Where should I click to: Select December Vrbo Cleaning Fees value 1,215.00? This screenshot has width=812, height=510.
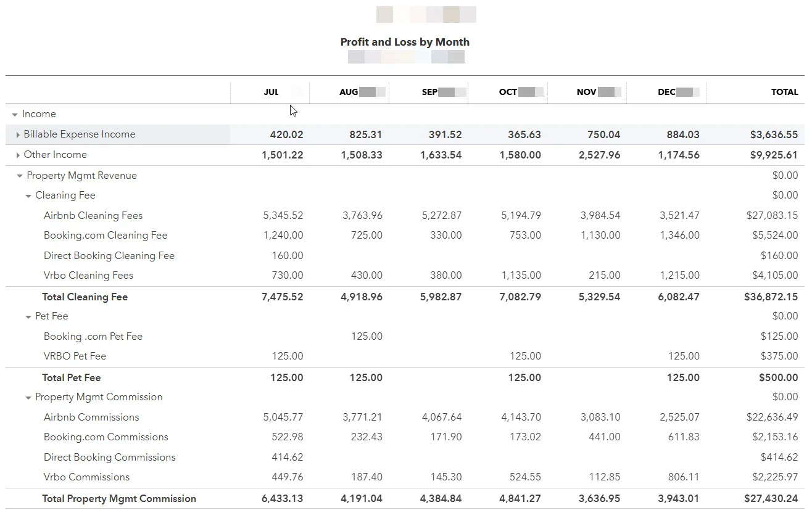coord(679,276)
